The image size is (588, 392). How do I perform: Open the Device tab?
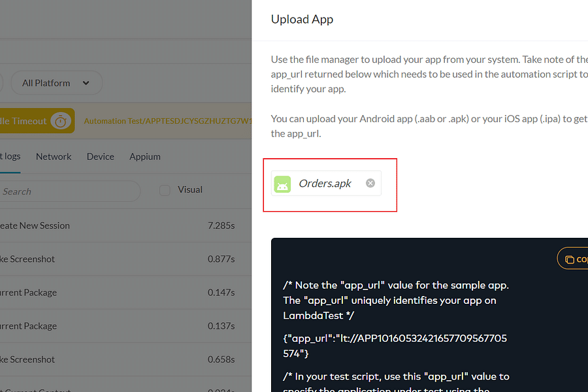pyautogui.click(x=100, y=156)
